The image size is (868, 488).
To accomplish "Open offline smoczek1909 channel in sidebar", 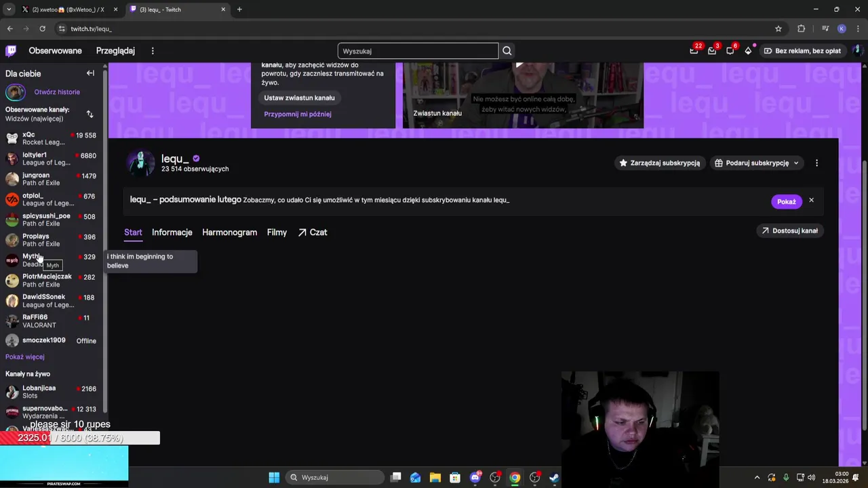I will (52, 340).
